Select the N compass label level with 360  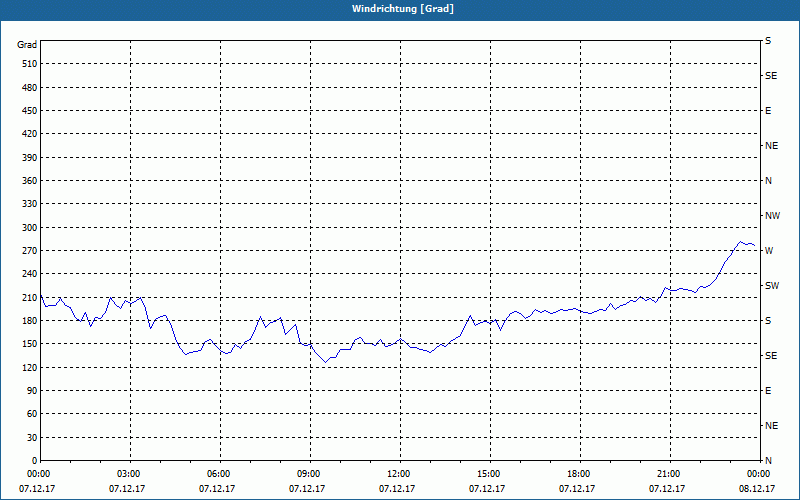click(x=768, y=181)
